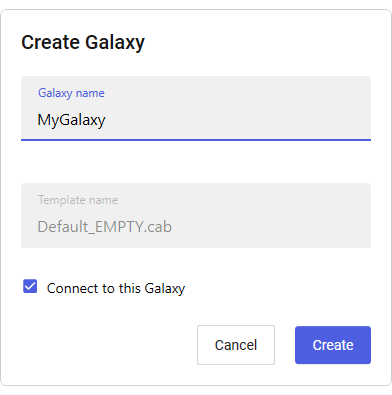
Task: Dismiss the dialog using the white Cancel button
Action: pos(236,345)
